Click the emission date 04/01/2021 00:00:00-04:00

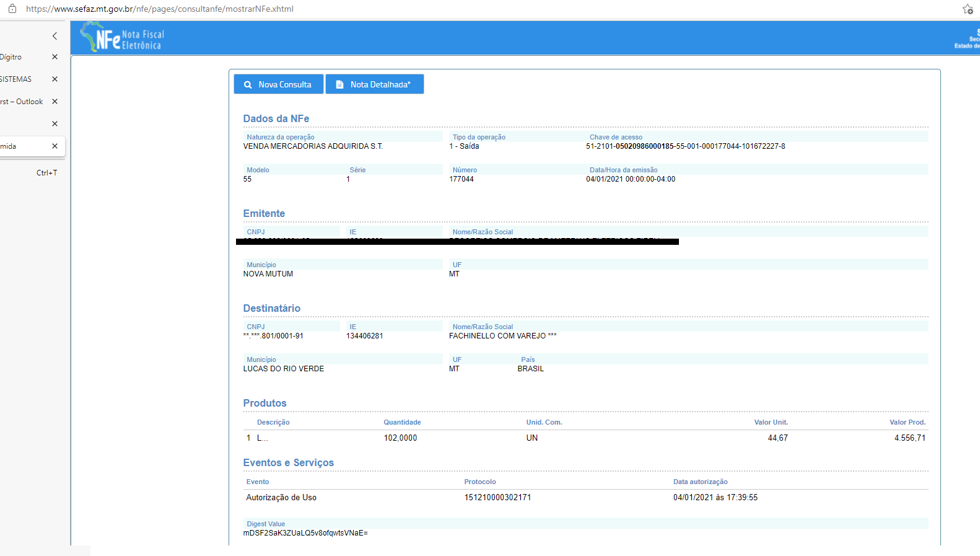point(631,179)
